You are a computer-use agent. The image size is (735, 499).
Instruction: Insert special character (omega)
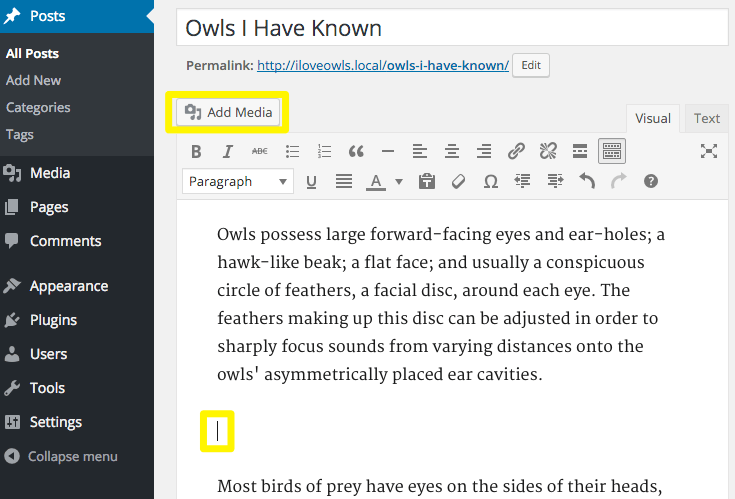click(x=491, y=181)
